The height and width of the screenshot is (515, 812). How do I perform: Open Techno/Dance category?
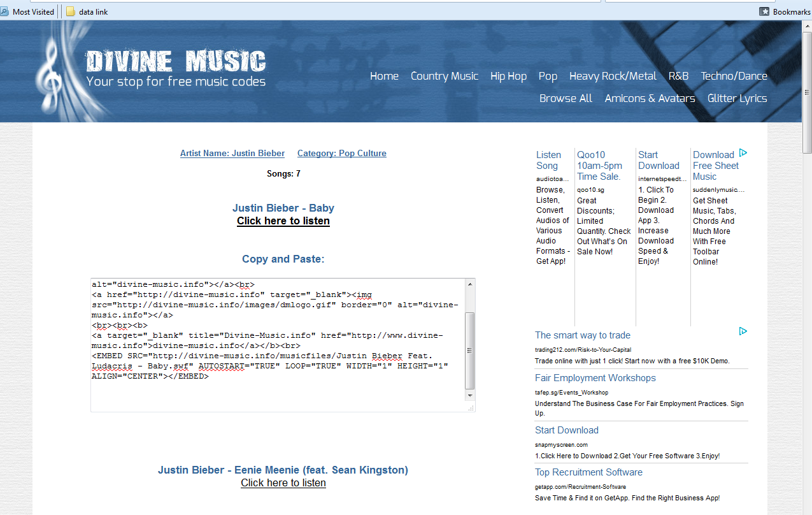[734, 76]
